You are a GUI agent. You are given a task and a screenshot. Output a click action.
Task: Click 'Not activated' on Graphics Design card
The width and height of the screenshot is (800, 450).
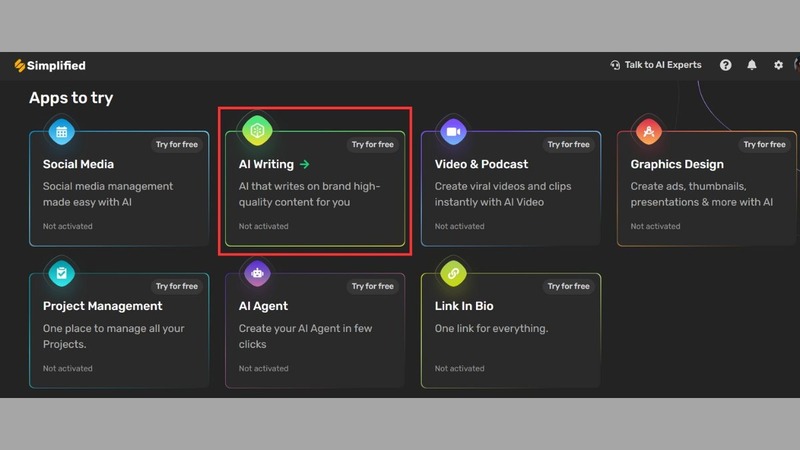coord(655,226)
